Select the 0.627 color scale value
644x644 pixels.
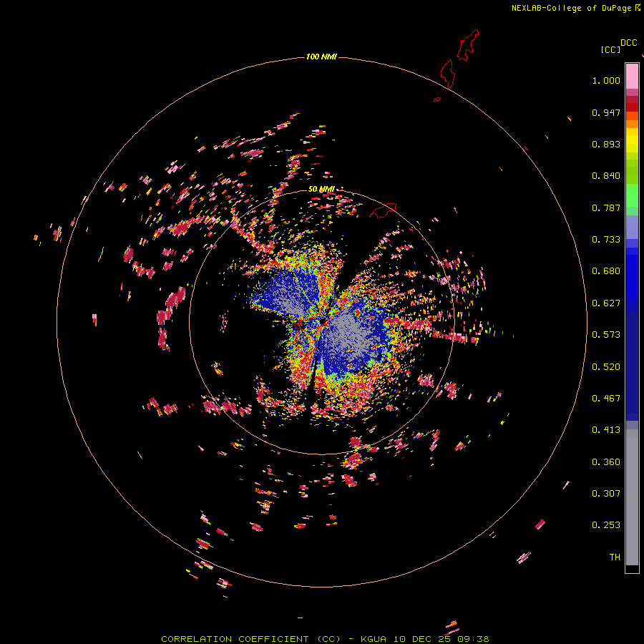pos(606,303)
